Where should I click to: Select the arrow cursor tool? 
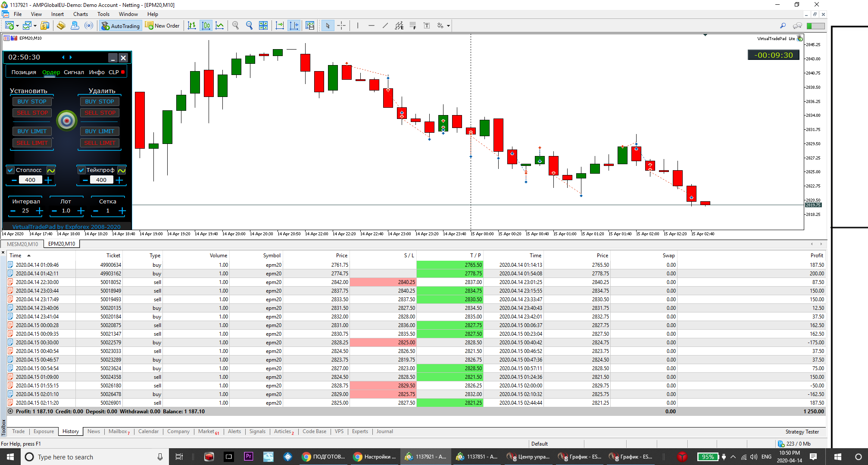pyautogui.click(x=328, y=26)
